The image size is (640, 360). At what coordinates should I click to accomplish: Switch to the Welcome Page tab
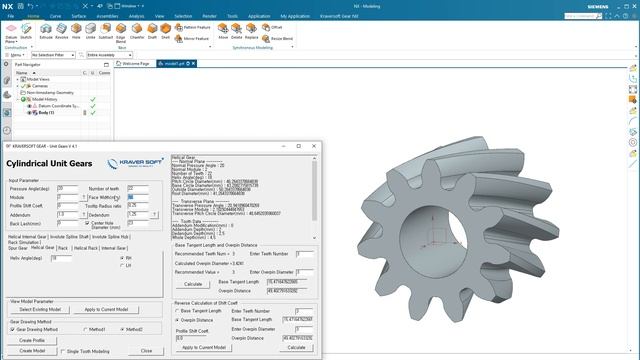(133, 64)
